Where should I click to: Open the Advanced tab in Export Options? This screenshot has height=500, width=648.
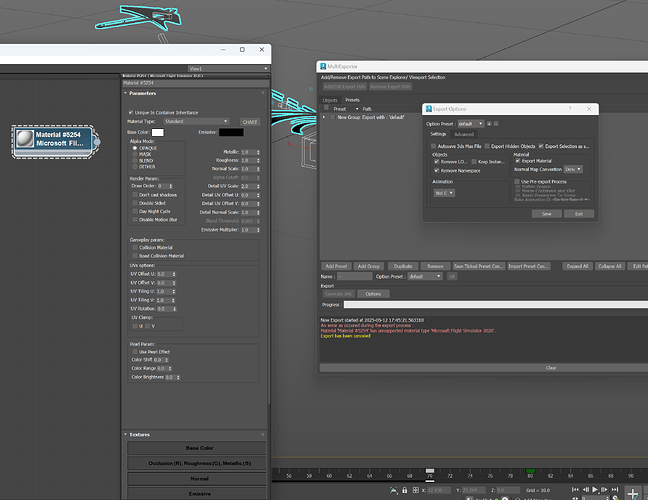(464, 134)
